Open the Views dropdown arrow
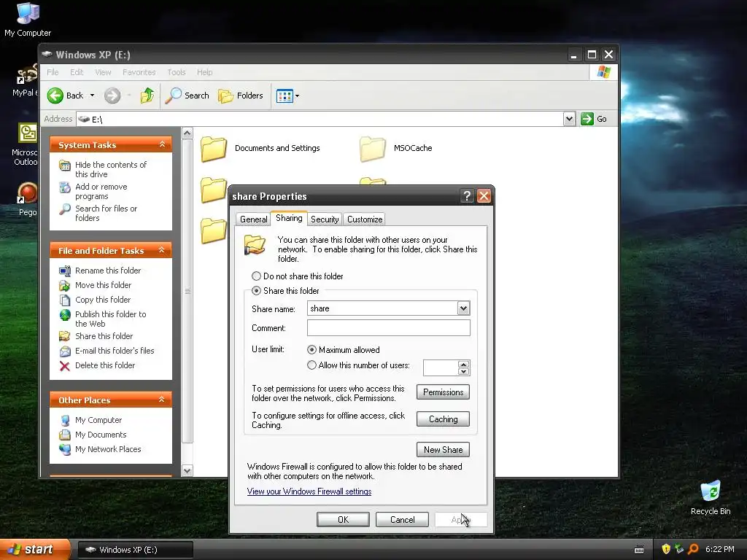 298,96
